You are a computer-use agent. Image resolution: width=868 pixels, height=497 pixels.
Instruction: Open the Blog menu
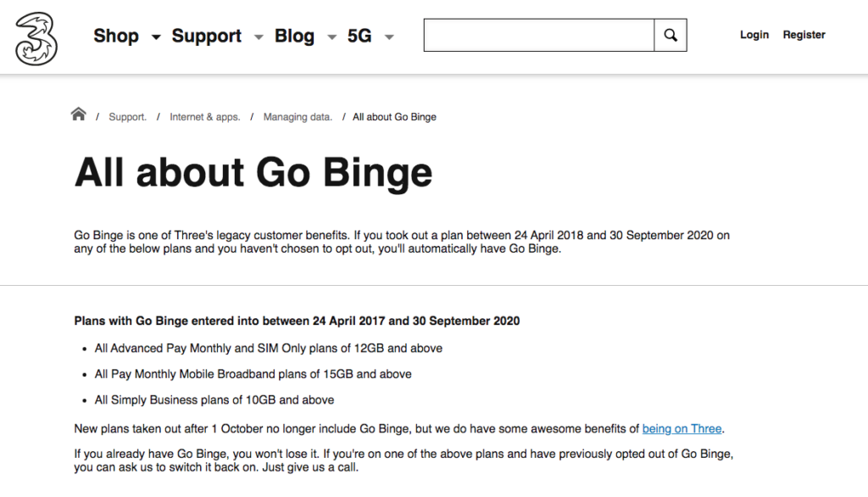[294, 36]
